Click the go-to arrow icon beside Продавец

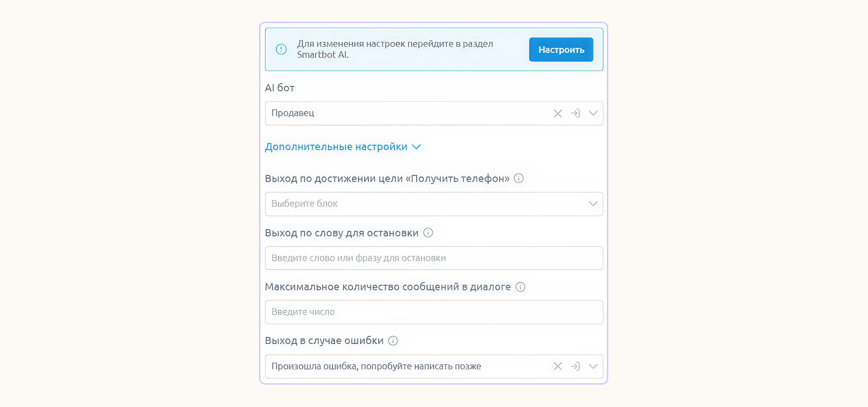click(x=575, y=113)
